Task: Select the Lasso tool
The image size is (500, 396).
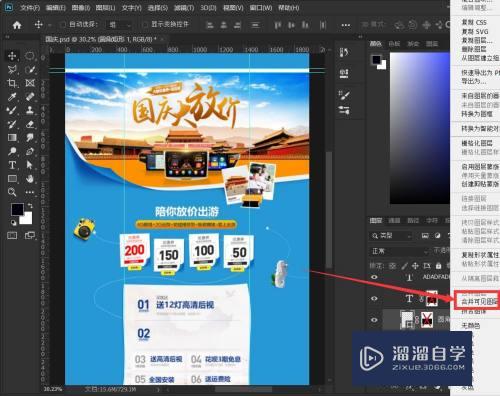Action: coord(12,69)
